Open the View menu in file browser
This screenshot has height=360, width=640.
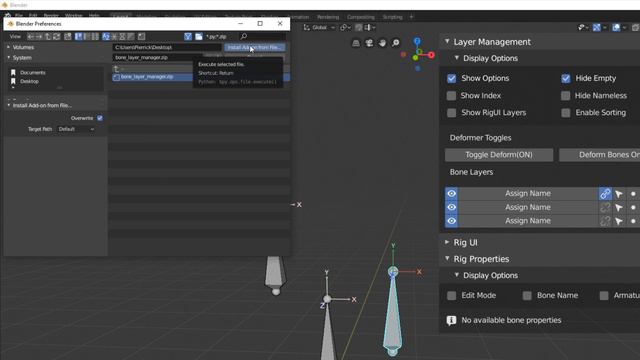15,37
